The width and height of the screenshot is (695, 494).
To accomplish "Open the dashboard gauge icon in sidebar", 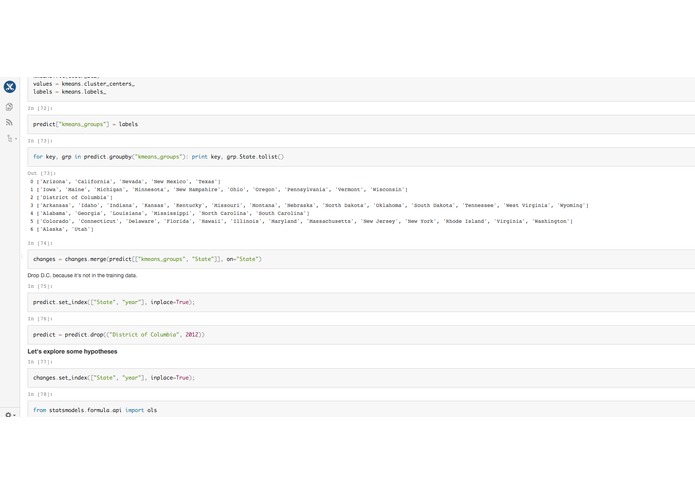I will [9, 107].
